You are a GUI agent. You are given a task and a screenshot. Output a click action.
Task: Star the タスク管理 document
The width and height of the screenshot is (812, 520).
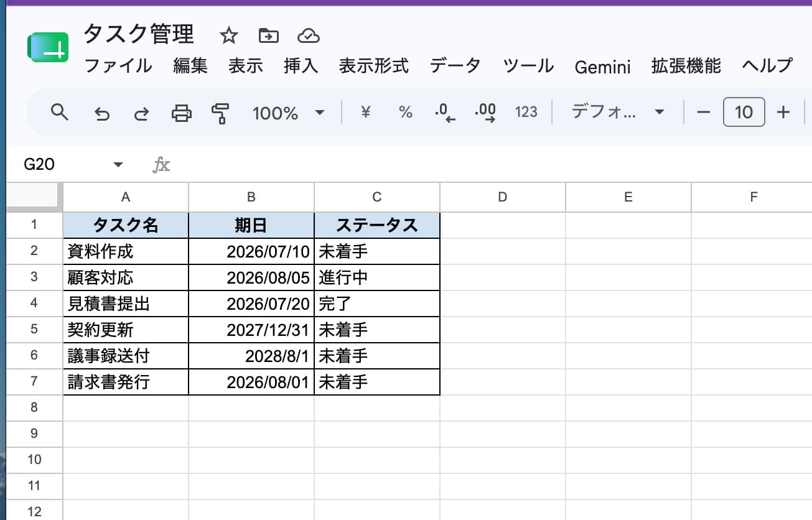pos(229,36)
